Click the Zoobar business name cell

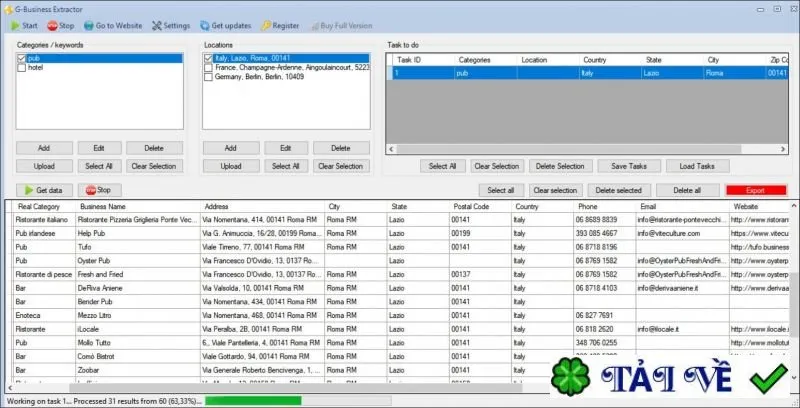click(138, 370)
